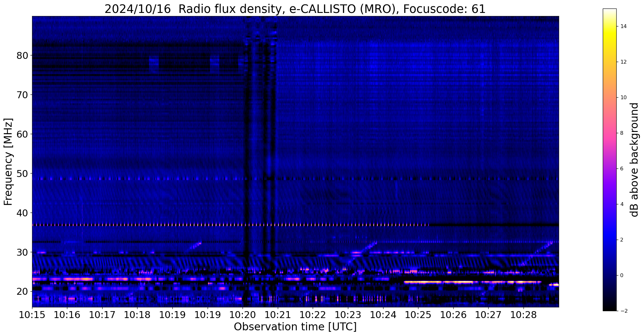Click the colorbar tick label 6
The width and height of the screenshot is (644, 336).
621,169
